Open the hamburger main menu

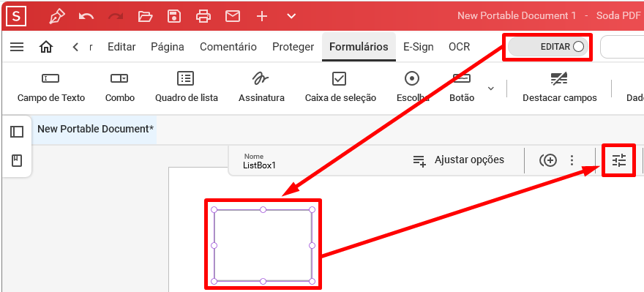17,47
